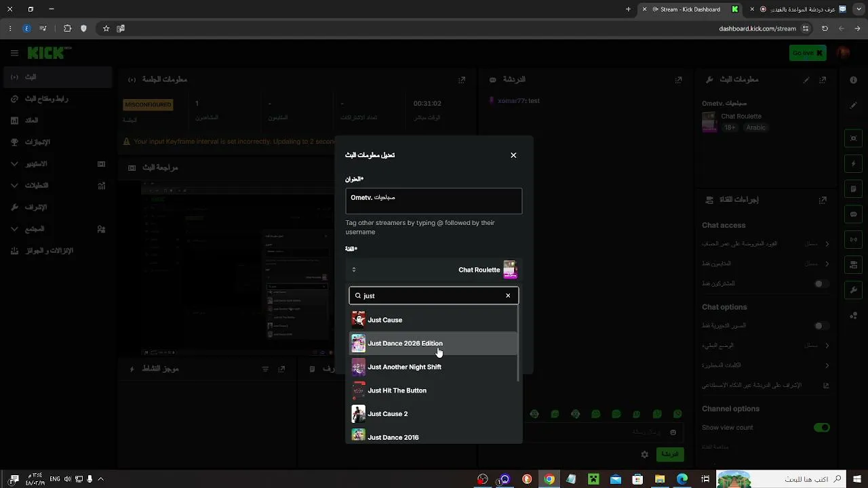This screenshot has height=488, width=868.
Task: Open the revenue sidebar icon
Action: click(x=15, y=121)
